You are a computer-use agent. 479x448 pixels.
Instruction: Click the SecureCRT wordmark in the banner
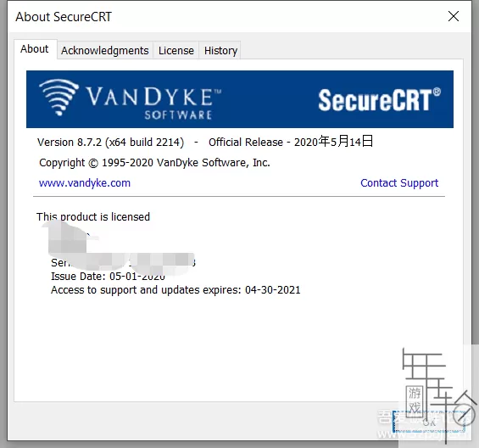[379, 99]
